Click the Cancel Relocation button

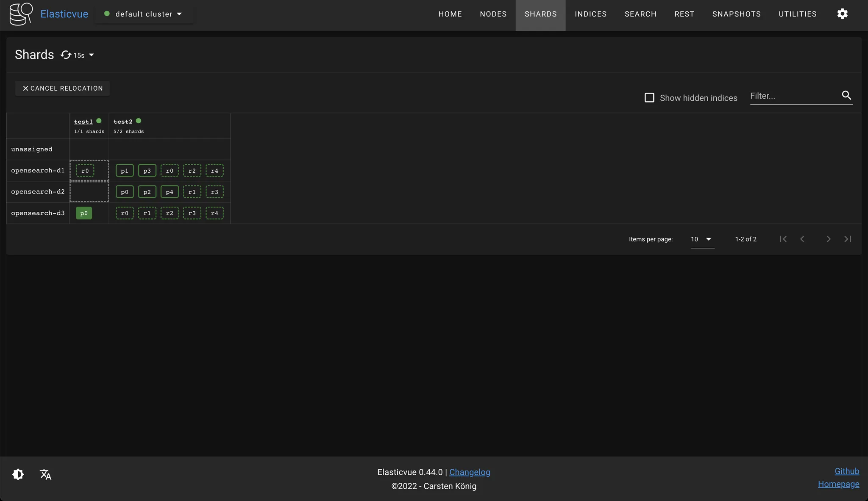(x=62, y=88)
